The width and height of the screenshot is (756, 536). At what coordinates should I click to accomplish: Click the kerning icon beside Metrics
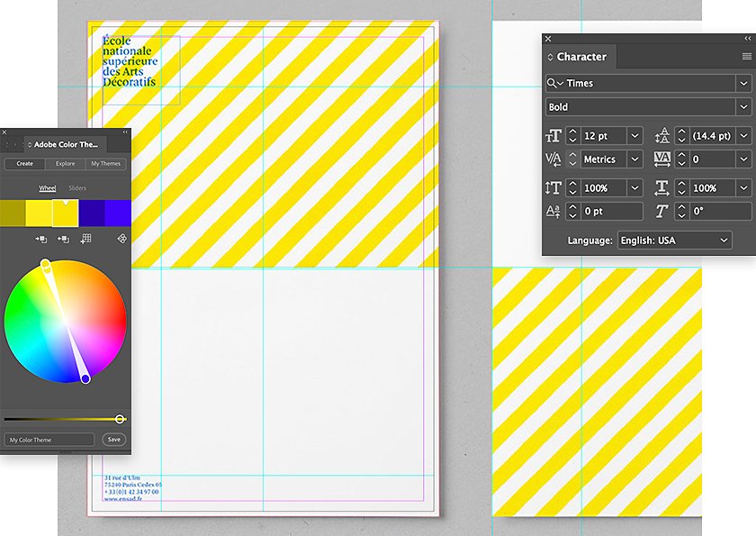(553, 159)
